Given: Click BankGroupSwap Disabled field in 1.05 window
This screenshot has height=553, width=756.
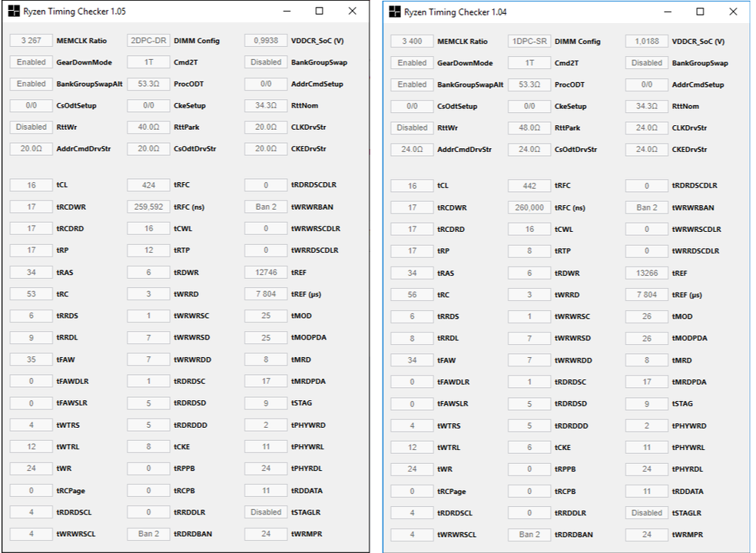Looking at the screenshot, I should tap(266, 62).
